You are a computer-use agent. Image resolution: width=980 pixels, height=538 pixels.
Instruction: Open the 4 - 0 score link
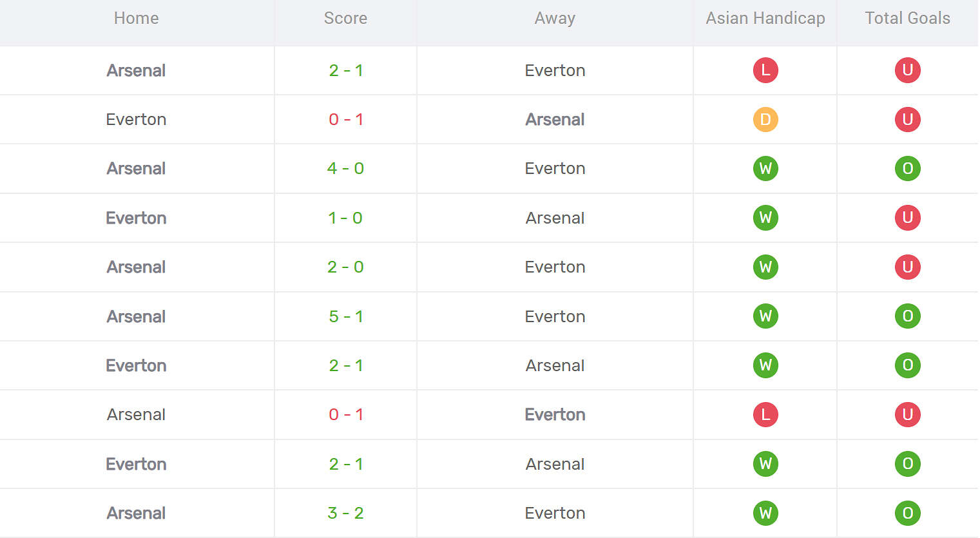[345, 169]
